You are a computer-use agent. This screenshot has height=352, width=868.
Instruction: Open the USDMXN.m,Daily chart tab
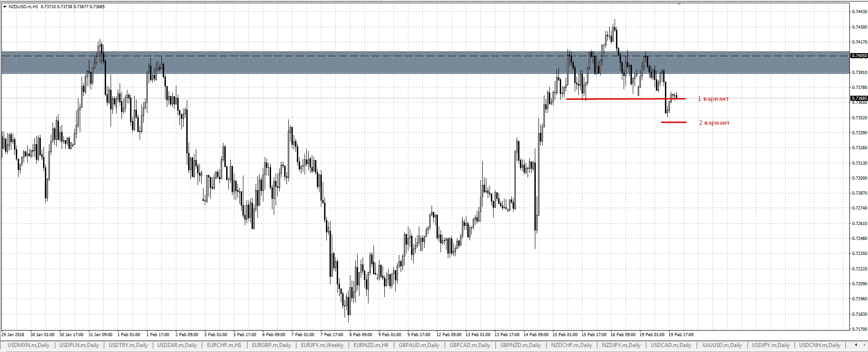[29, 345]
